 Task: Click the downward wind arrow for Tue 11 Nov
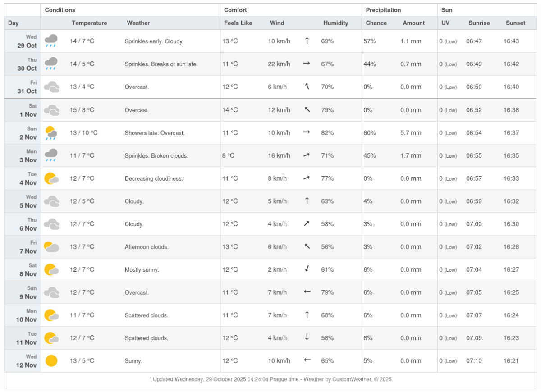pyautogui.click(x=307, y=338)
